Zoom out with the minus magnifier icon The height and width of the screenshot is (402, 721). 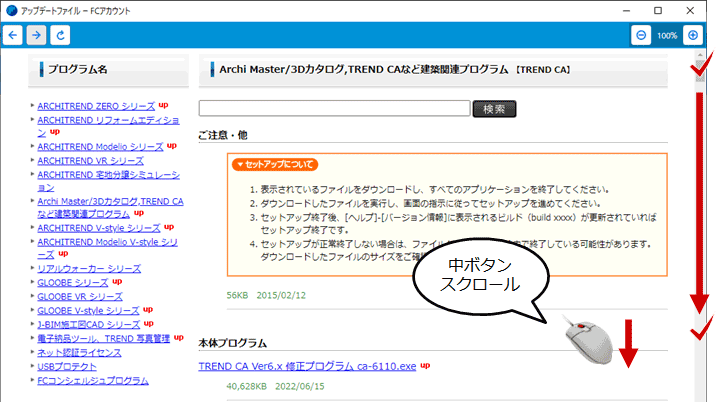(641, 35)
